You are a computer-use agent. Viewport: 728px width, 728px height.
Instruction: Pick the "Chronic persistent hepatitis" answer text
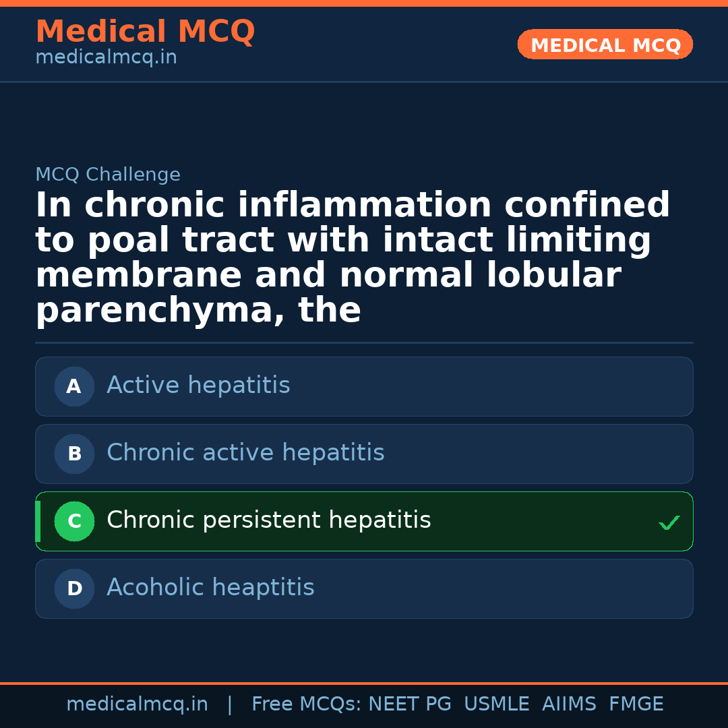point(268,520)
